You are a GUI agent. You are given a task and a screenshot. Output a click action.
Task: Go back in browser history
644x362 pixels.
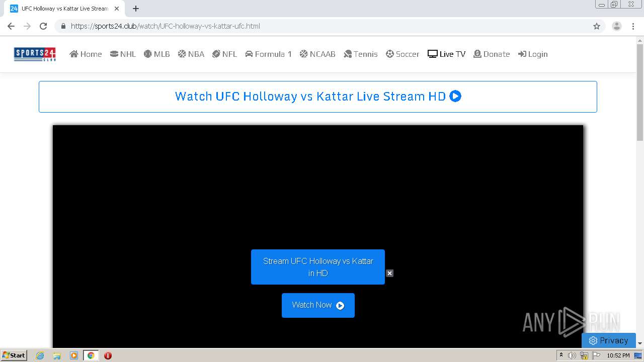pyautogui.click(x=11, y=26)
